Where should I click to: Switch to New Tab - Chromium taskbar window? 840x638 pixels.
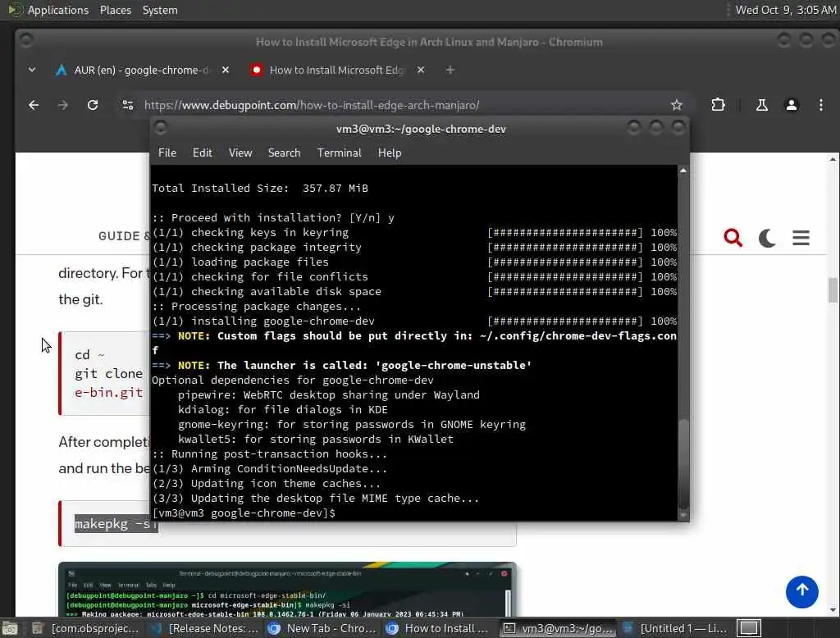(x=322, y=628)
